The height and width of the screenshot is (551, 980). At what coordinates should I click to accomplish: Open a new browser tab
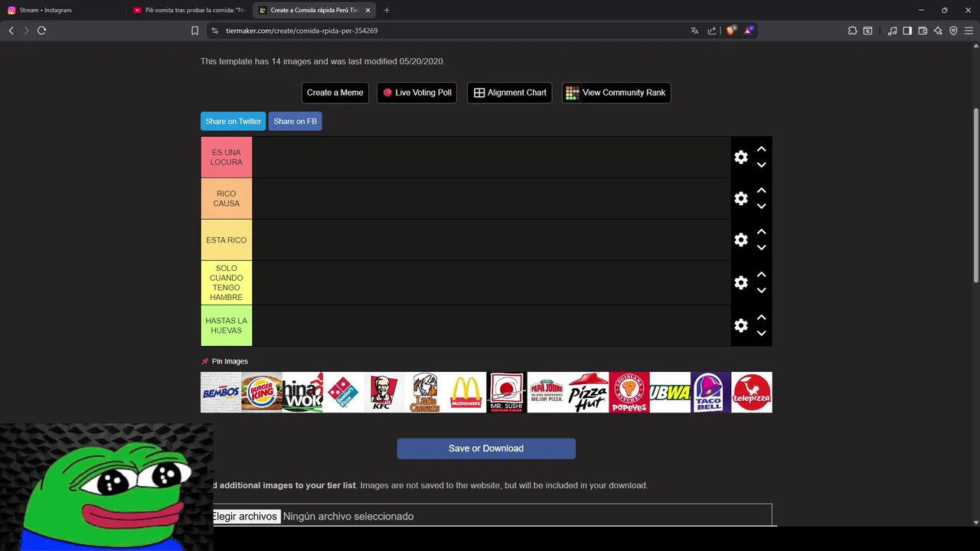click(387, 10)
